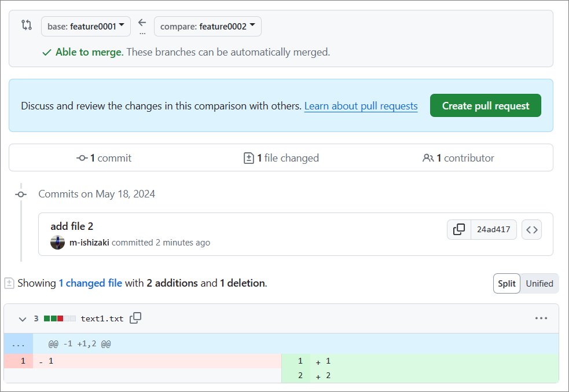This screenshot has height=392, width=569.
Task: Open the text1.txt options kebab menu
Action: [x=541, y=318]
